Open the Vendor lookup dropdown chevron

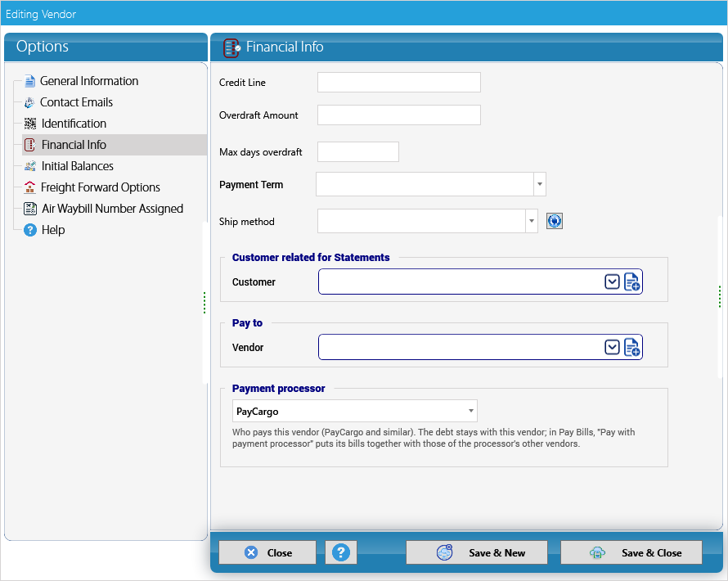coord(612,348)
